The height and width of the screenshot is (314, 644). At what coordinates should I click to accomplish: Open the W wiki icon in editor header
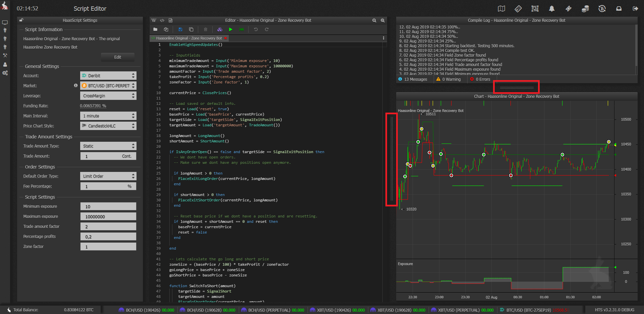[154, 20]
